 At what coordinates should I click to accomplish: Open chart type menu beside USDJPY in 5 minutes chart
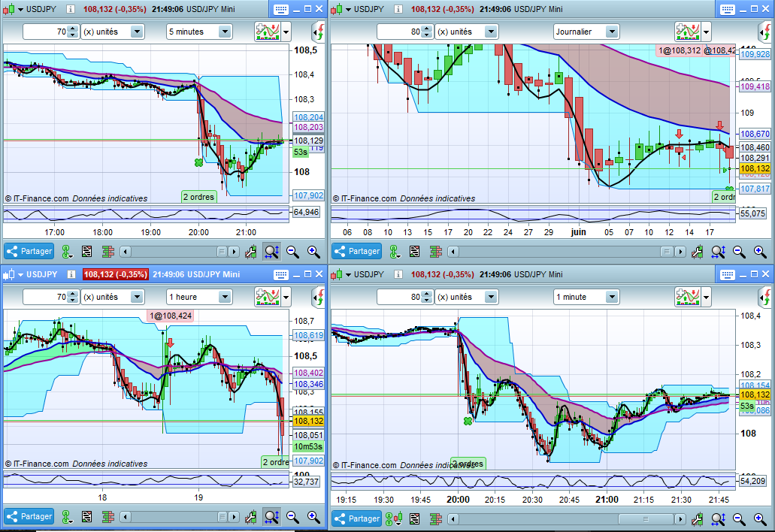(21, 9)
